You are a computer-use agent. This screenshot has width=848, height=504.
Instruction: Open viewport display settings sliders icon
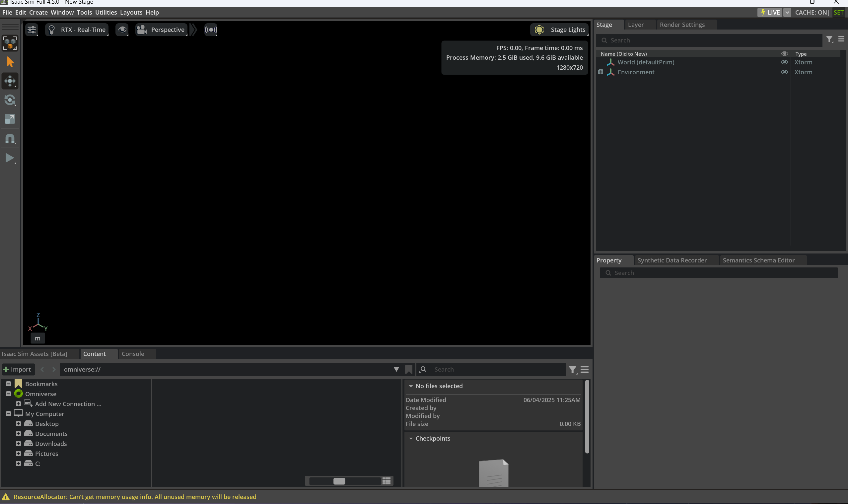(32, 30)
